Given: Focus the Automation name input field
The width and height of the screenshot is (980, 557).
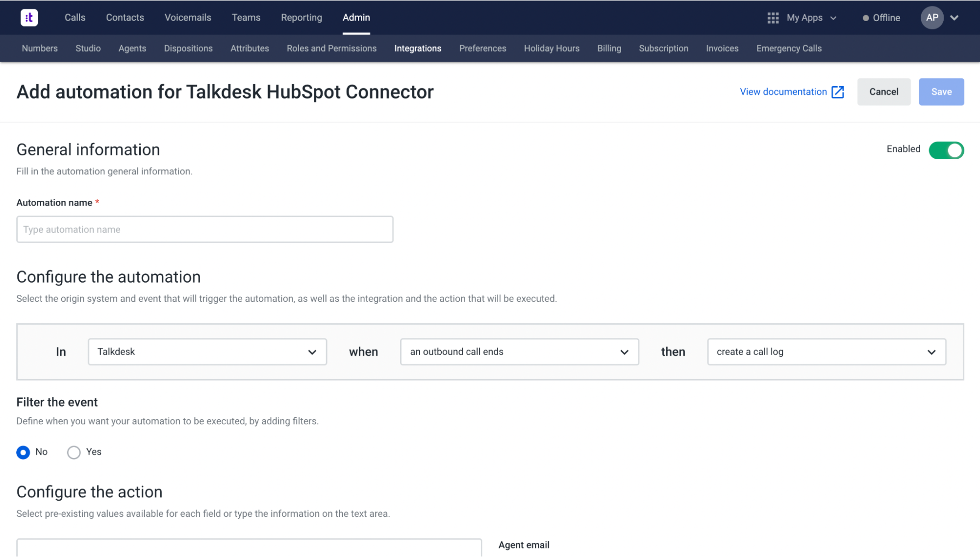Looking at the screenshot, I should (205, 229).
